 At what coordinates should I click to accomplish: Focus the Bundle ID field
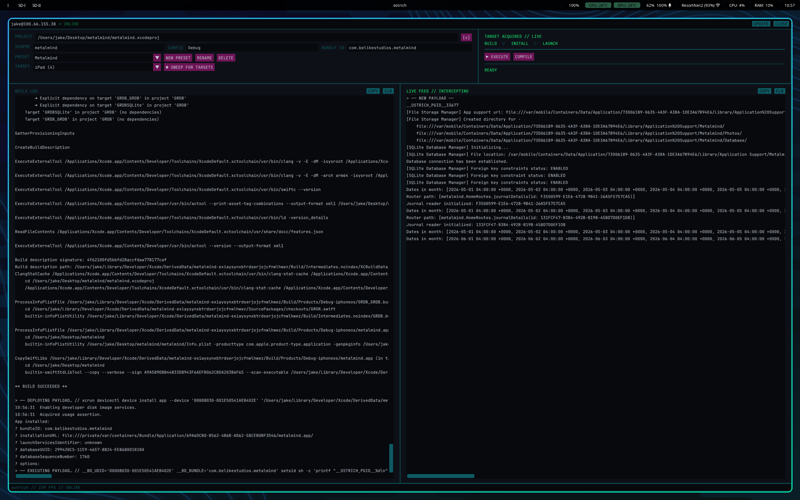click(x=409, y=47)
